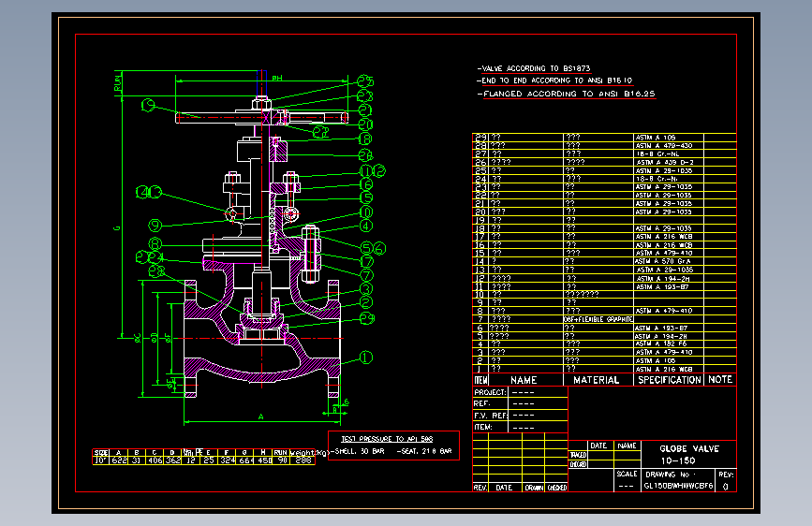Click the note 'VALVE ACCORDING TO BS1873'
The image size is (812, 526).
[x=536, y=68]
